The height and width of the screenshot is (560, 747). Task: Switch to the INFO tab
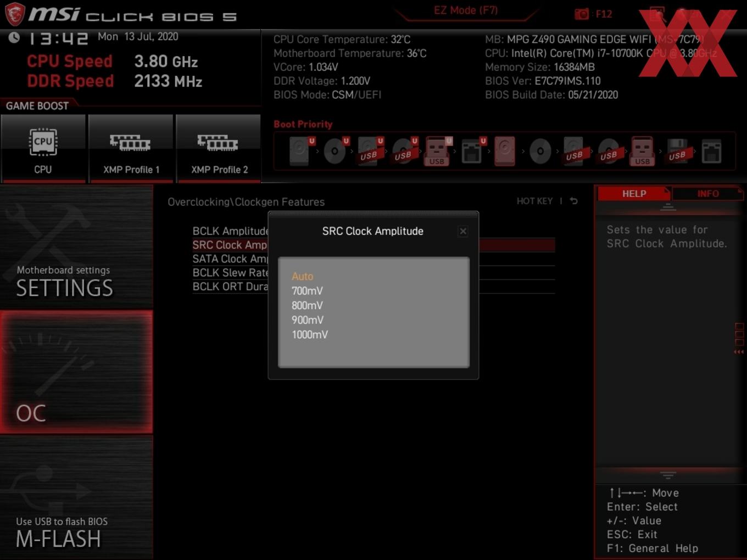click(x=707, y=194)
